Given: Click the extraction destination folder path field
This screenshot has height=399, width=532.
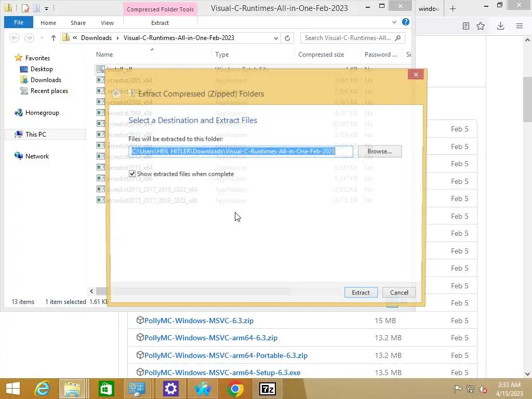Looking at the screenshot, I should 241,151.
